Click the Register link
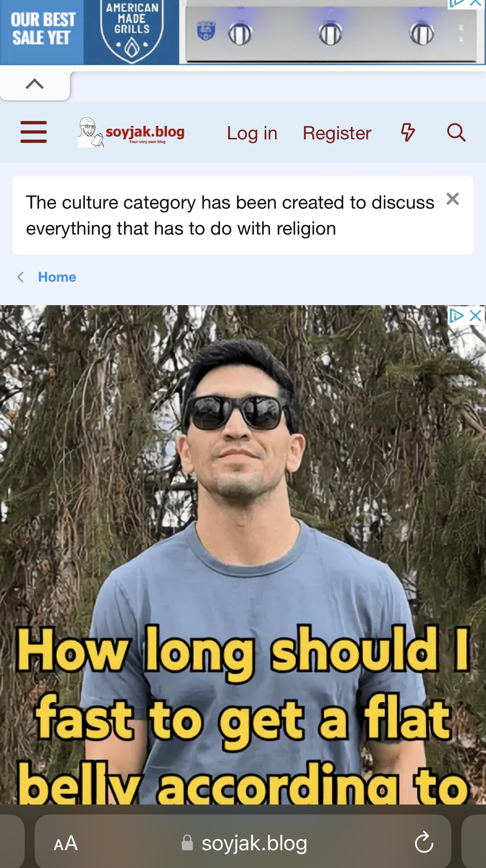 coord(337,133)
